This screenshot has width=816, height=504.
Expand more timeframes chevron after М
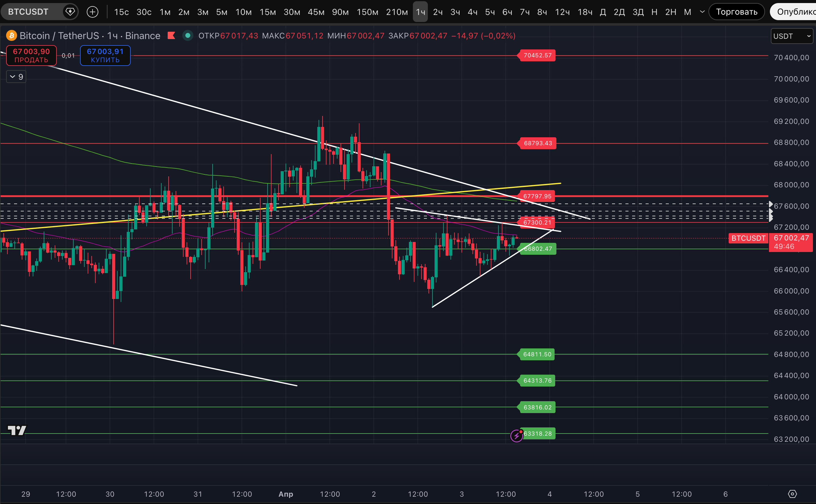[702, 12]
